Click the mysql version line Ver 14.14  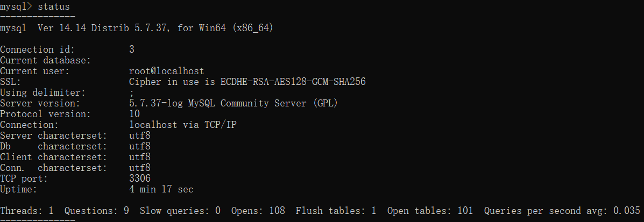tap(136, 28)
